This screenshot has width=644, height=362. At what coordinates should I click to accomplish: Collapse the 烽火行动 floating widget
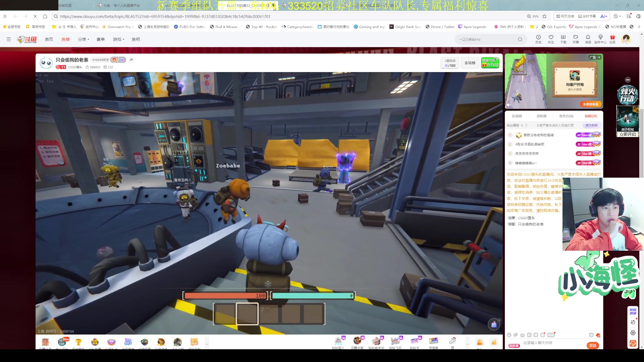[x=628, y=80]
